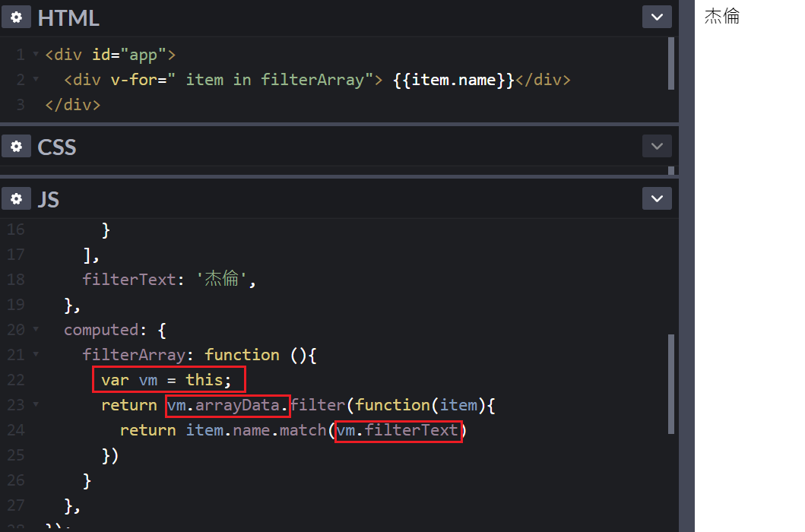The image size is (805, 532).
Task: Click the JS editor vertical scrollbar
Action: (670, 384)
